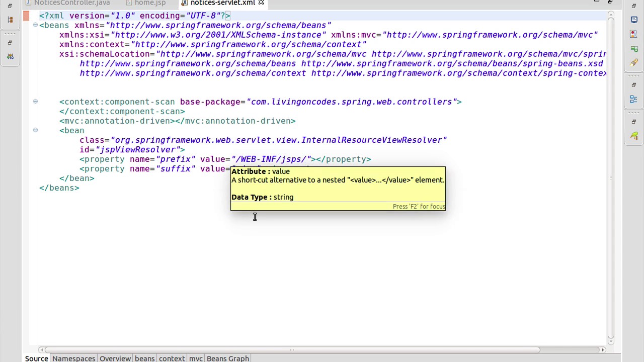This screenshot has width=644, height=362.
Task: Click the "jspViewResolver" id value
Action: point(140,149)
